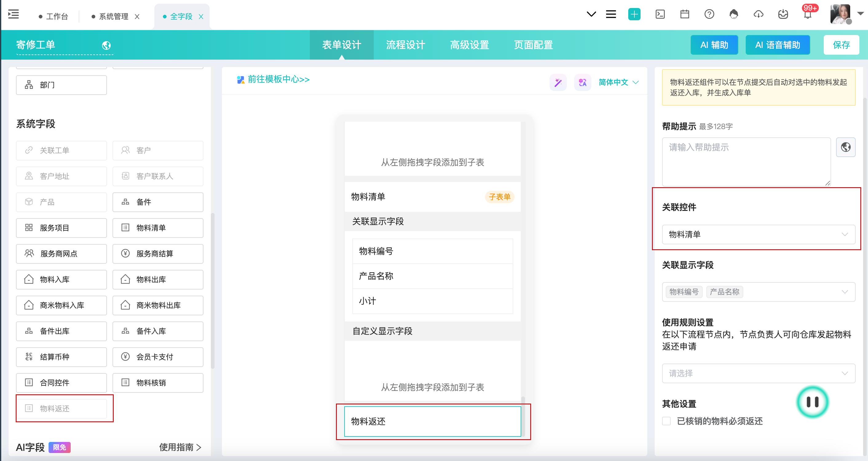Switch to the 系统管理 tab

point(110,16)
